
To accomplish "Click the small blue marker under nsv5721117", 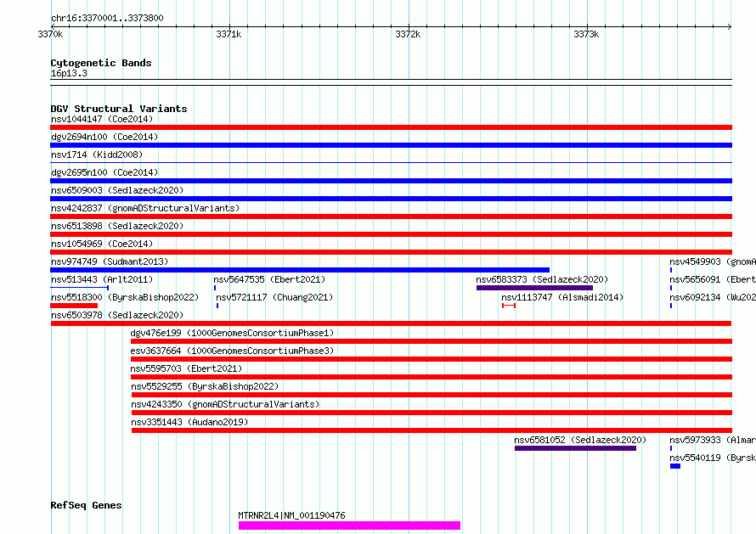I will [x=217, y=306].
